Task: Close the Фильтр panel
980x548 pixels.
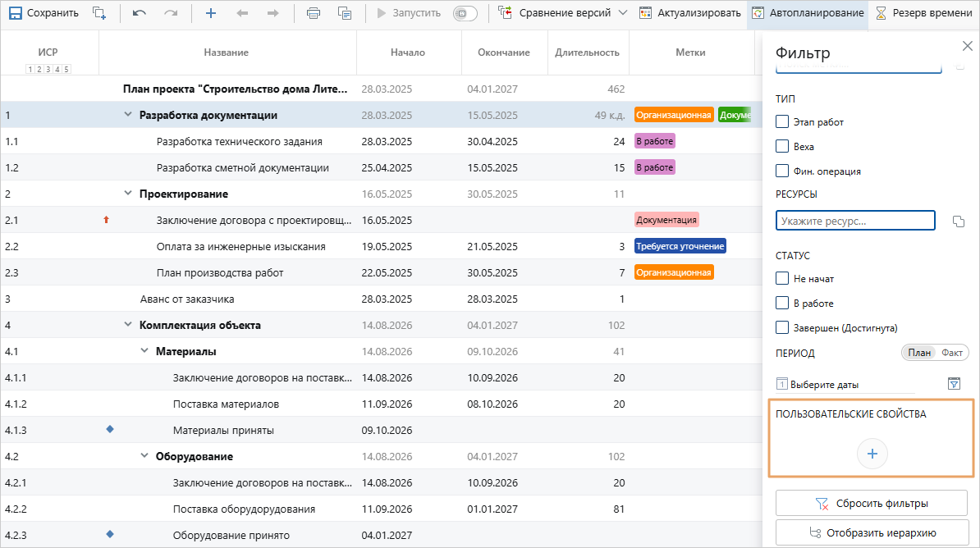Action: click(967, 46)
